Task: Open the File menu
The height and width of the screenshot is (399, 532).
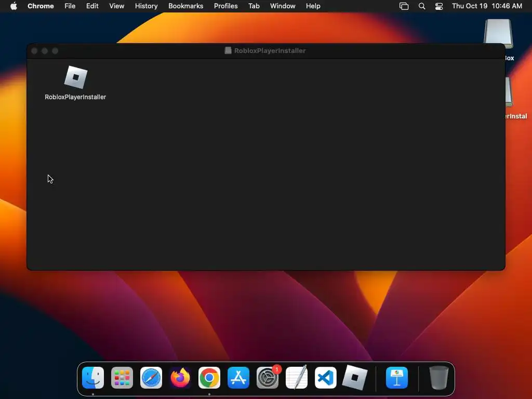Action: click(x=70, y=6)
